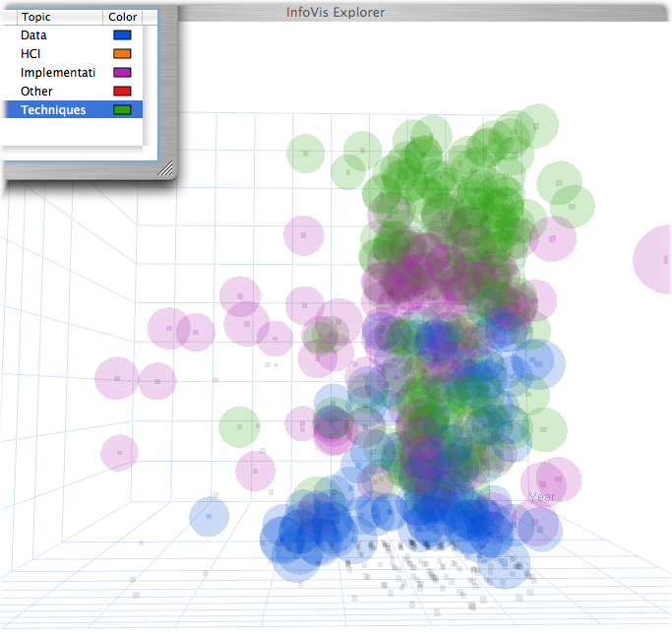Open the blue Data color swatch
672x638 pixels.
(122, 35)
